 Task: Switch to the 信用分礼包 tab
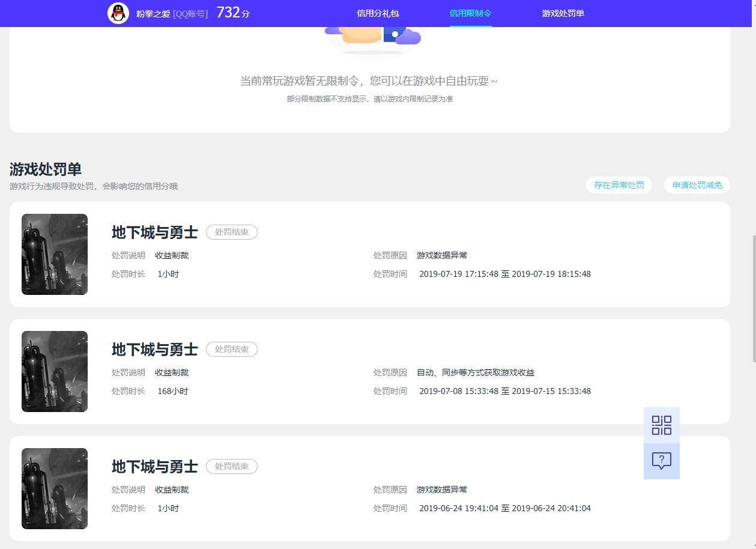pyautogui.click(x=378, y=13)
